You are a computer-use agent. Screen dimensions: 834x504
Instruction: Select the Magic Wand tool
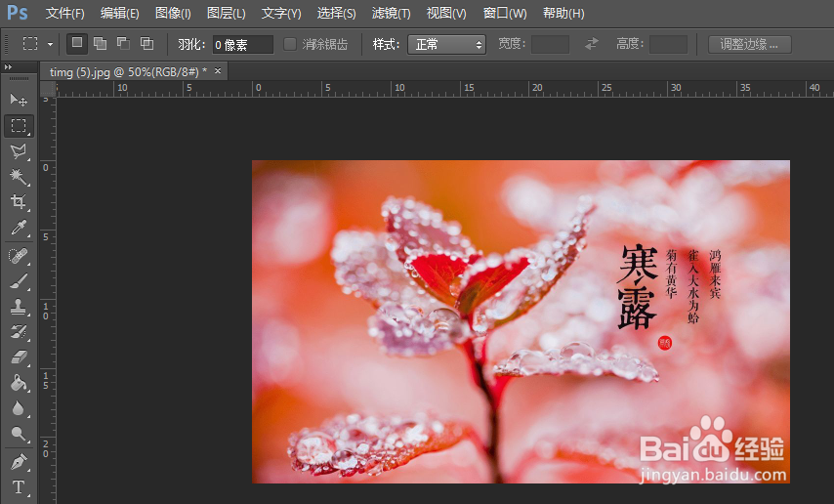[19, 176]
